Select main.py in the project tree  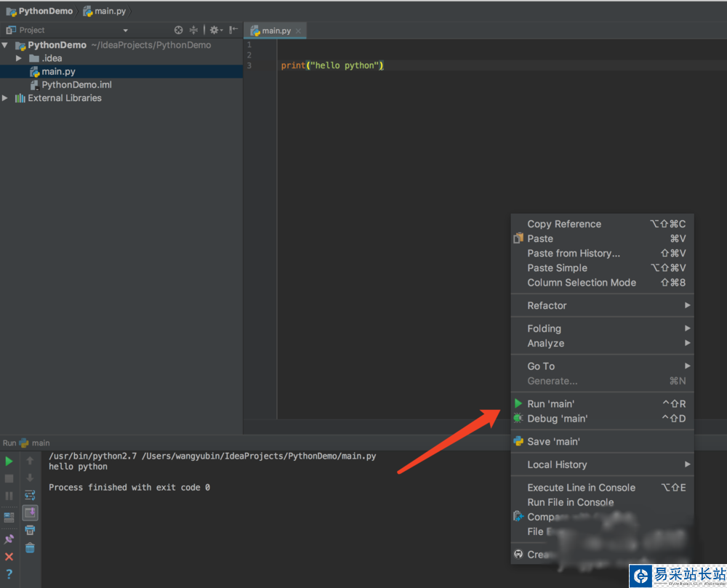click(121, 71)
